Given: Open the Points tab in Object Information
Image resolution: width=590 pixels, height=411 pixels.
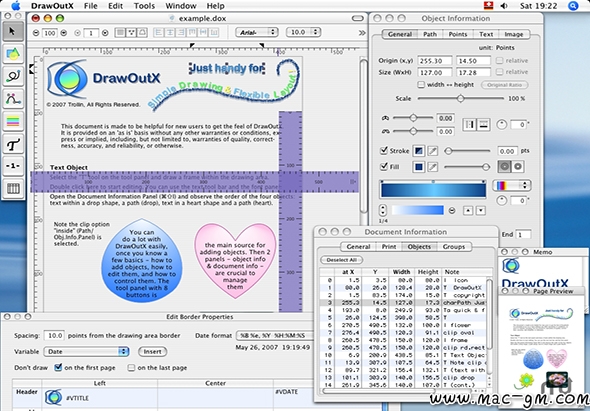Looking at the screenshot, I should (458, 34).
